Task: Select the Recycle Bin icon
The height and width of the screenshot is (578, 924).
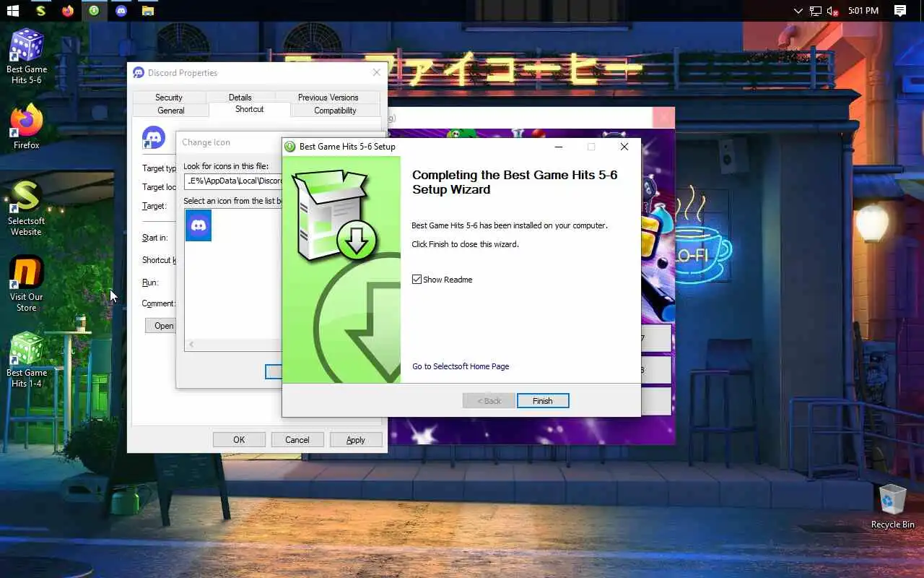Action: click(892, 507)
